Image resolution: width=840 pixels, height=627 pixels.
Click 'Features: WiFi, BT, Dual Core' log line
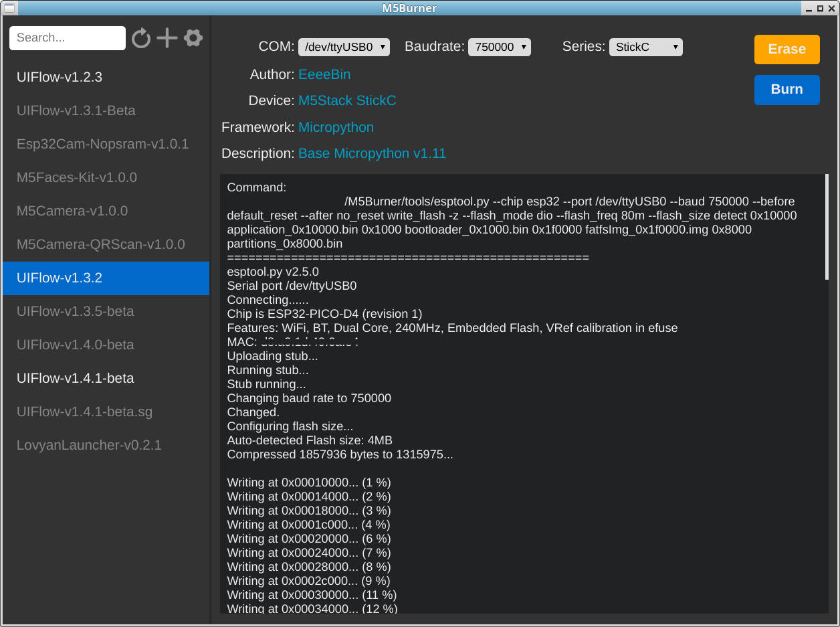tap(452, 328)
